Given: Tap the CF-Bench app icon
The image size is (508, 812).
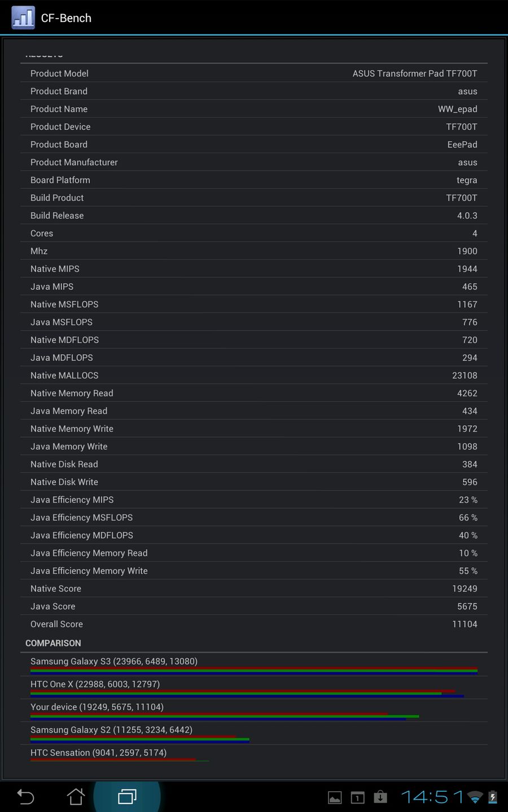Looking at the screenshot, I should (x=23, y=17).
